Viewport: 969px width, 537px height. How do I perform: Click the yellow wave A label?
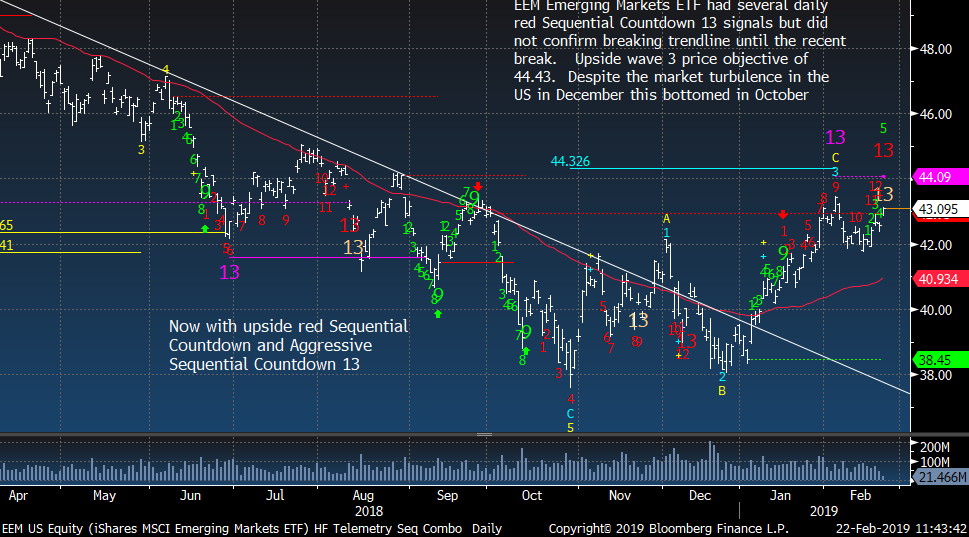666,219
